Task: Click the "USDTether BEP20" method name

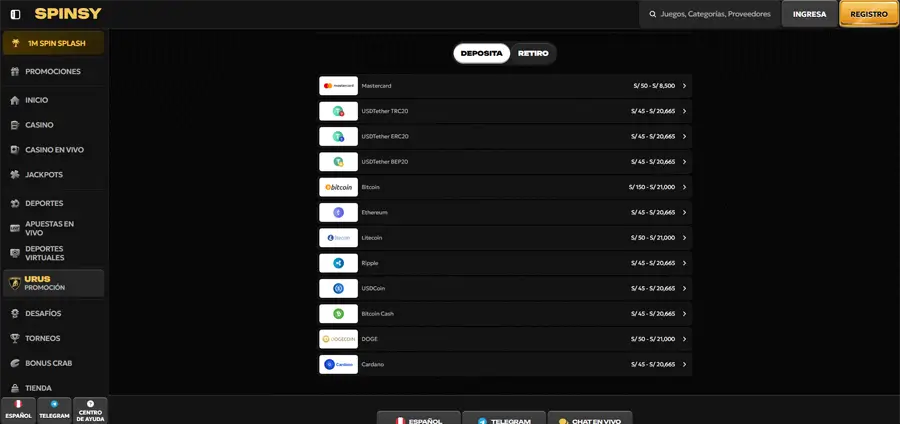Action: pos(385,162)
